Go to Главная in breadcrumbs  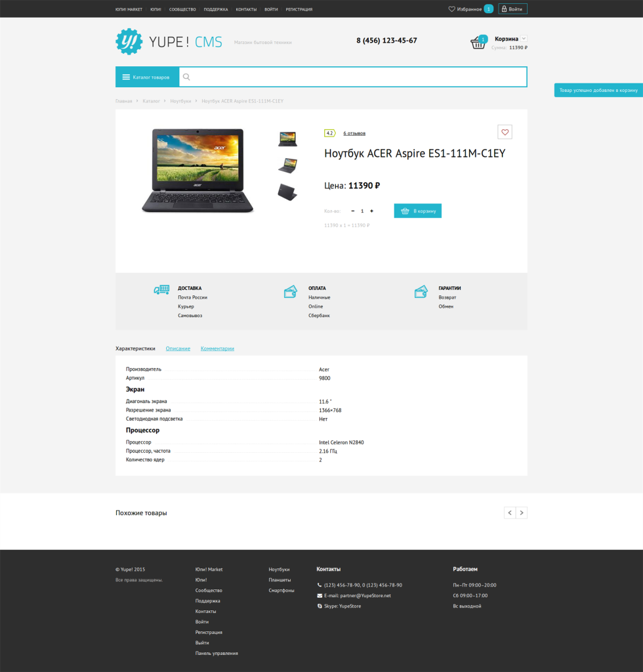click(124, 101)
